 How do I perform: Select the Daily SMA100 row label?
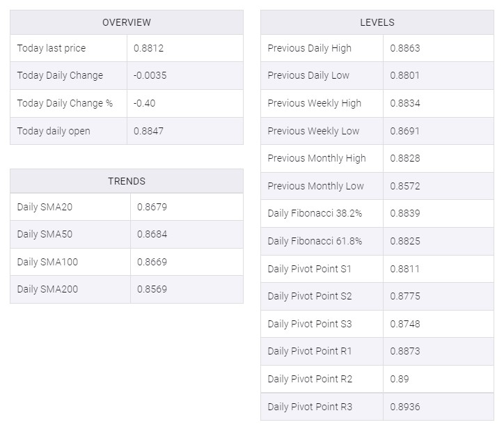[47, 262]
